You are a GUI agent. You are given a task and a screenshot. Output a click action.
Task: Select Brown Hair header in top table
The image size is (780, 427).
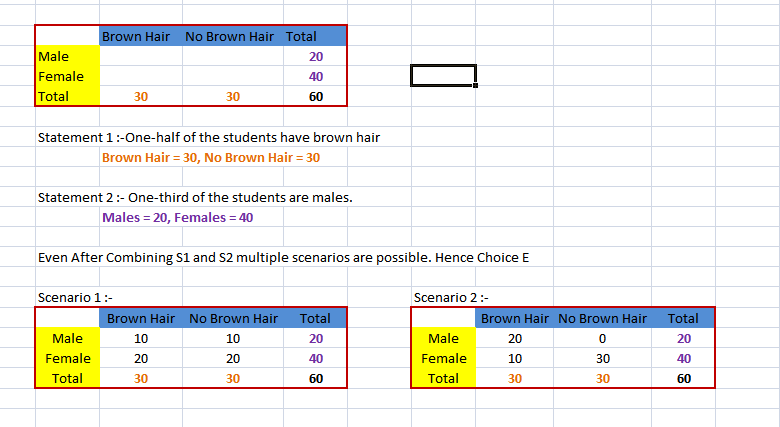tap(140, 37)
